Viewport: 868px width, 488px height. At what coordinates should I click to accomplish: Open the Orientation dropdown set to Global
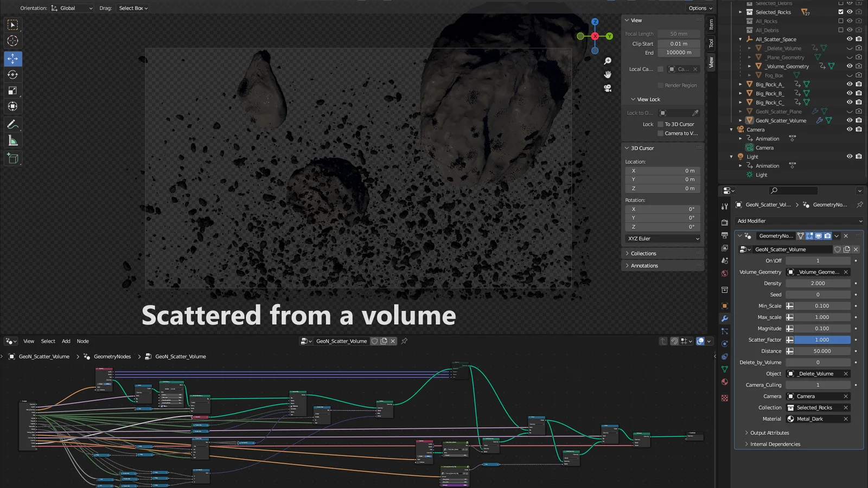[x=72, y=8]
